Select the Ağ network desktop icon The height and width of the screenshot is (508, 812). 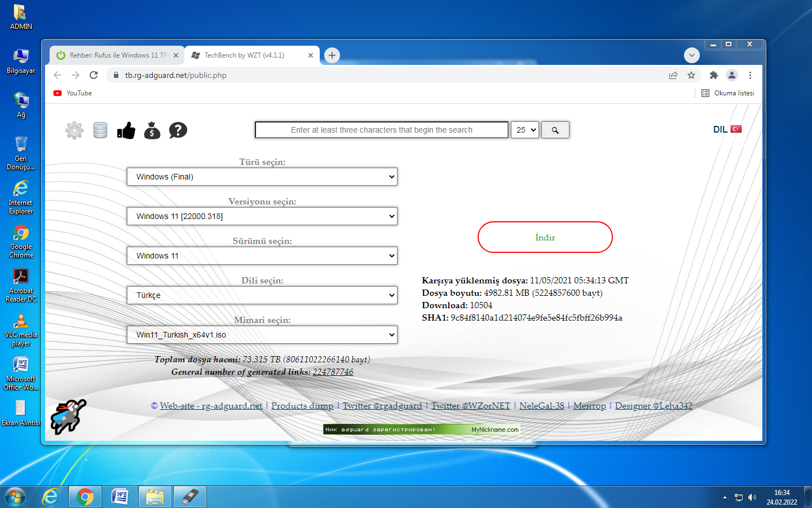coord(21,106)
